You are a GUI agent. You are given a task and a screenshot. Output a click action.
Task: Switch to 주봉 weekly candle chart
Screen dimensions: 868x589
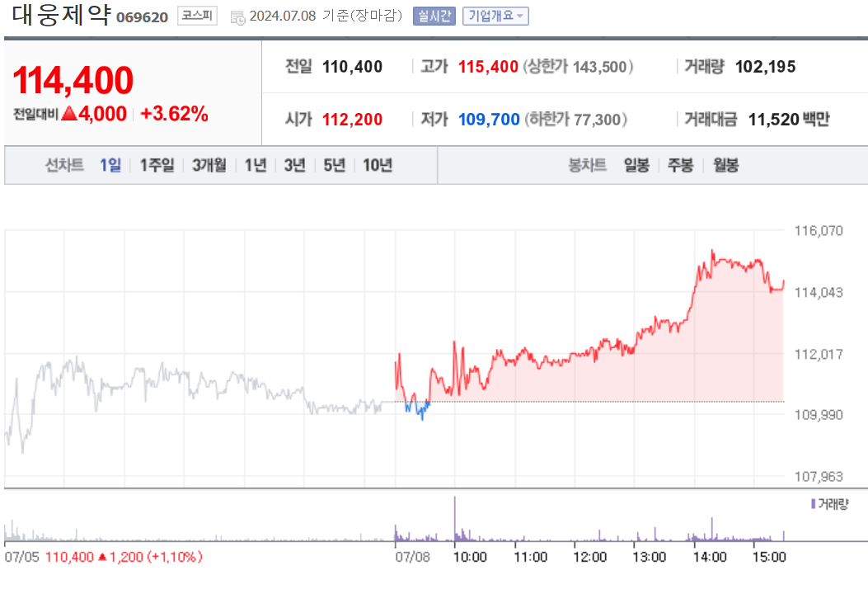(683, 165)
